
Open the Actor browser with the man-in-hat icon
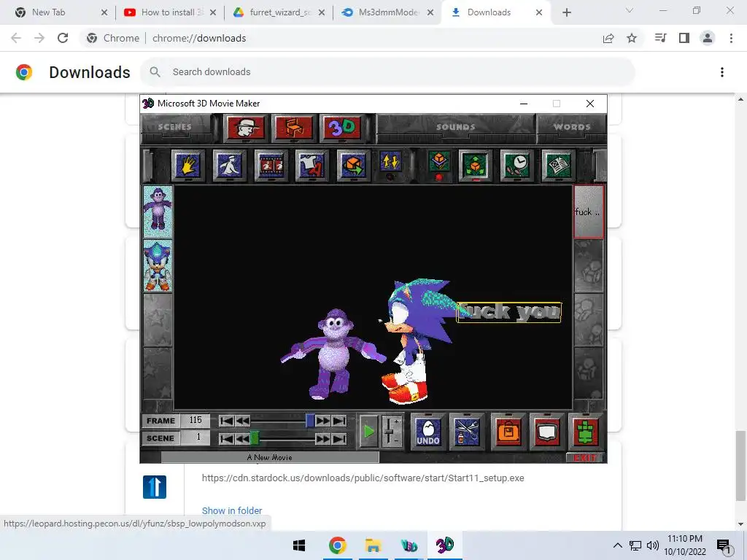coord(245,128)
